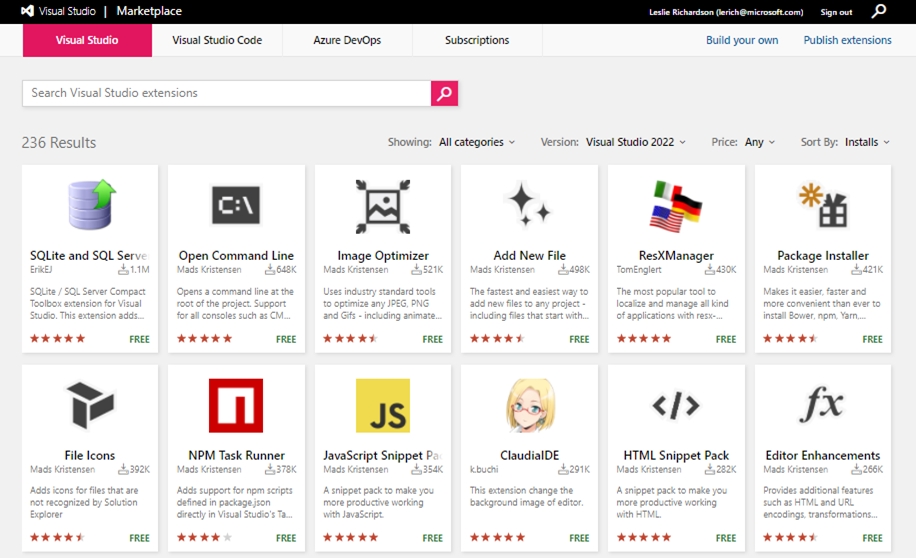The width and height of the screenshot is (916, 558).
Task: Select the Visual Studio tab
Action: click(87, 40)
